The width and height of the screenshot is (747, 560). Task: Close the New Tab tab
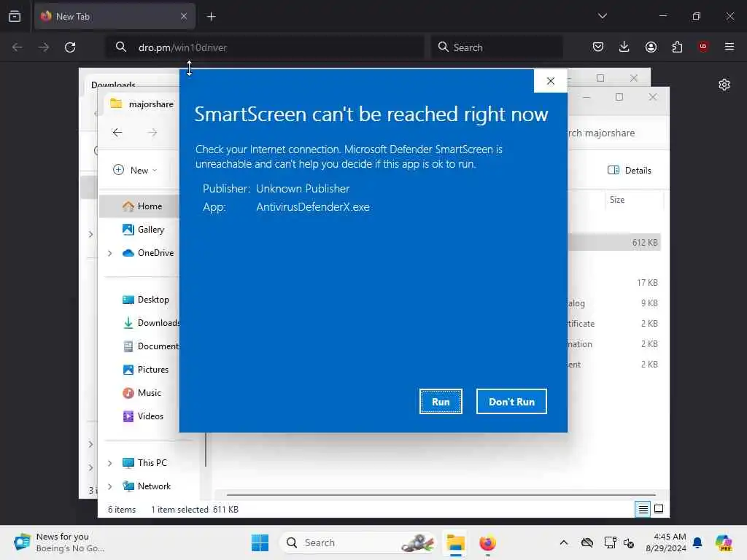[x=184, y=16]
